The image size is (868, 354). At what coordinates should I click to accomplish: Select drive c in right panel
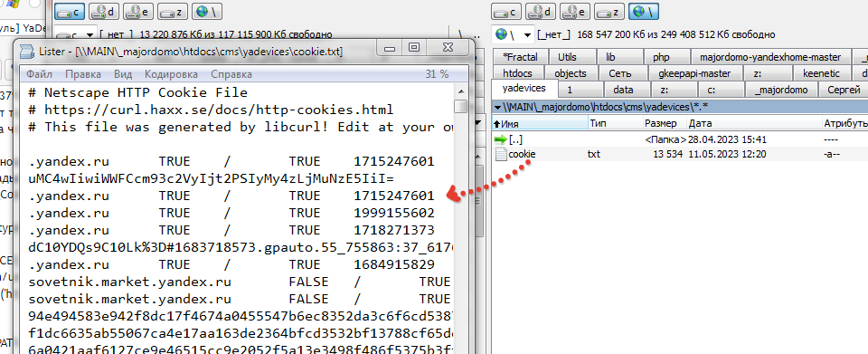pos(506,11)
